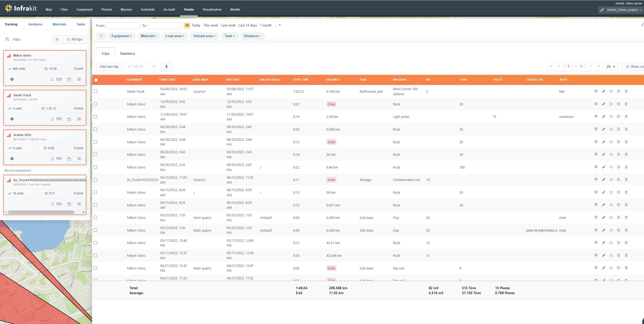Click the statistics chart icon beside All trips
The width and height of the screenshot is (644, 324).
58,39
